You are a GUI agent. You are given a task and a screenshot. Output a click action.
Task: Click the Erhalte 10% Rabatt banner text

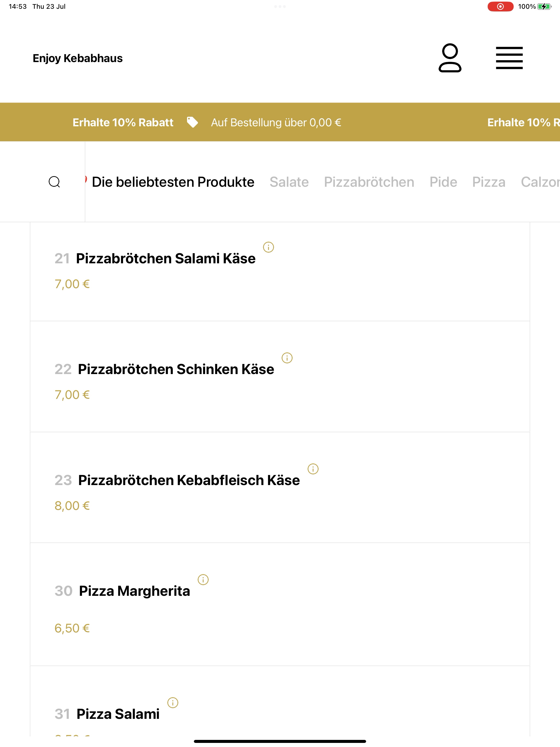coord(123,122)
